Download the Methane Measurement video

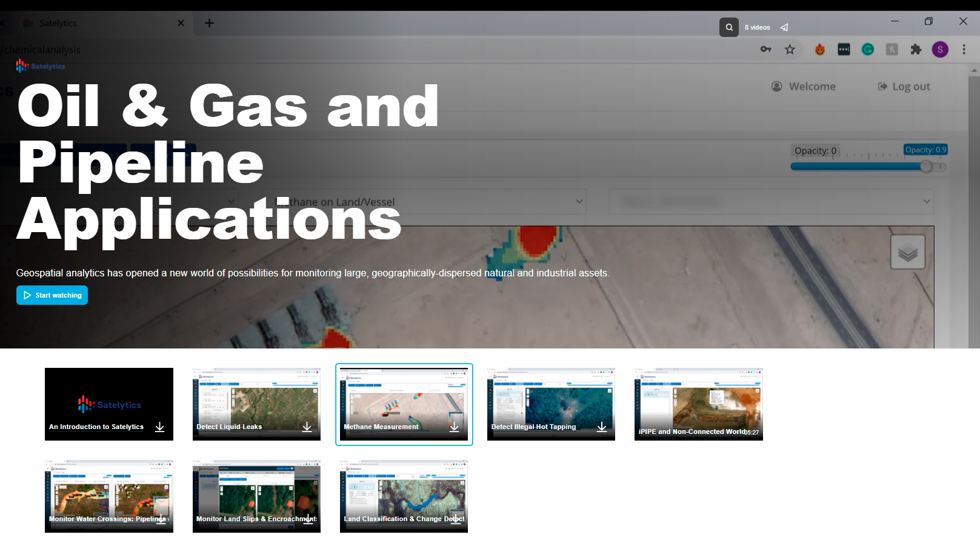(x=455, y=427)
